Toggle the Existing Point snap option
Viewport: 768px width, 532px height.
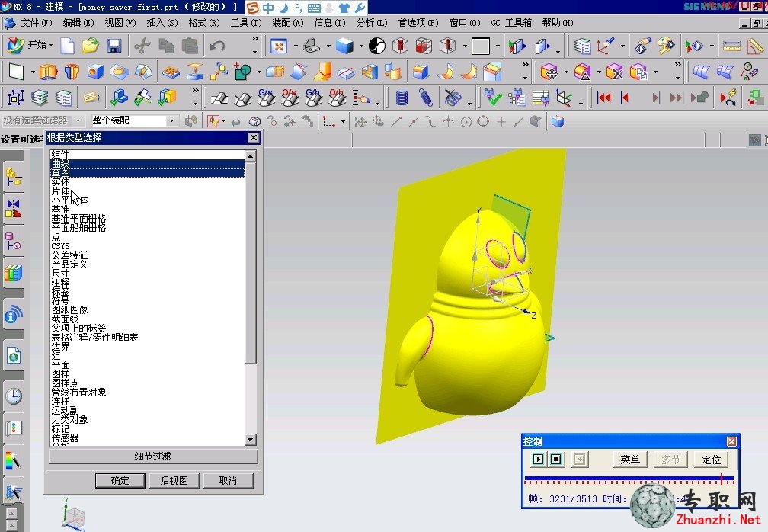coord(501,121)
